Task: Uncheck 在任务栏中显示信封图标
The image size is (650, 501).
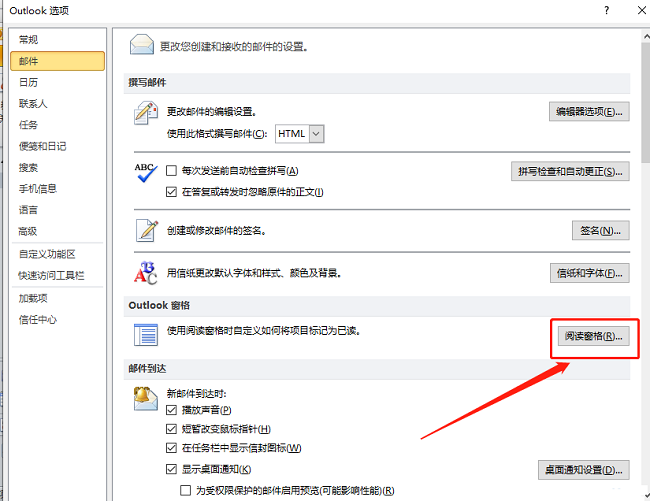Action: [x=171, y=448]
